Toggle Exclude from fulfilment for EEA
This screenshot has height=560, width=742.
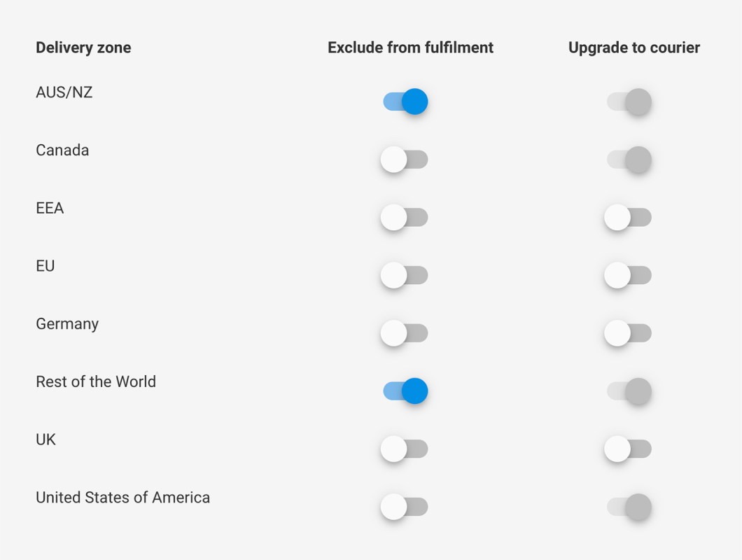click(x=405, y=217)
